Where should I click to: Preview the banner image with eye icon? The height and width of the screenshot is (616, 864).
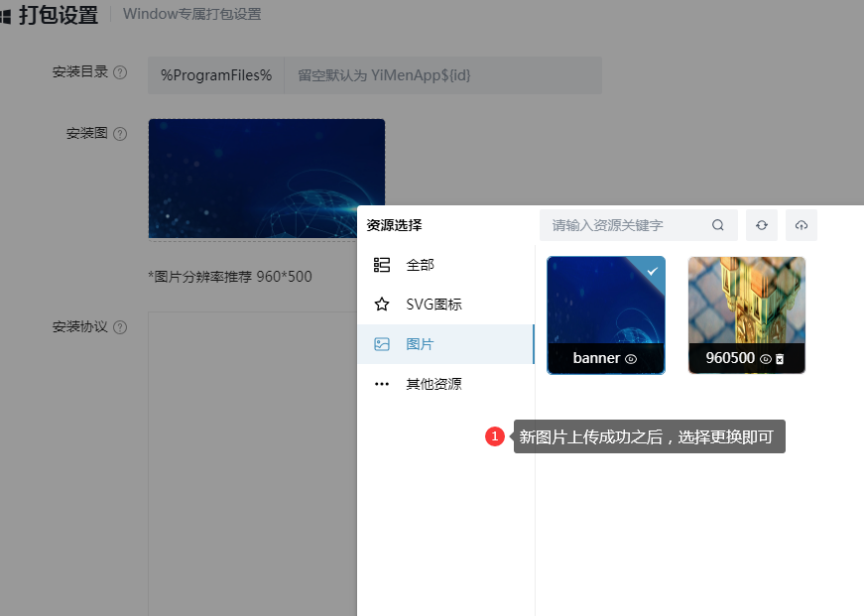[631, 359]
